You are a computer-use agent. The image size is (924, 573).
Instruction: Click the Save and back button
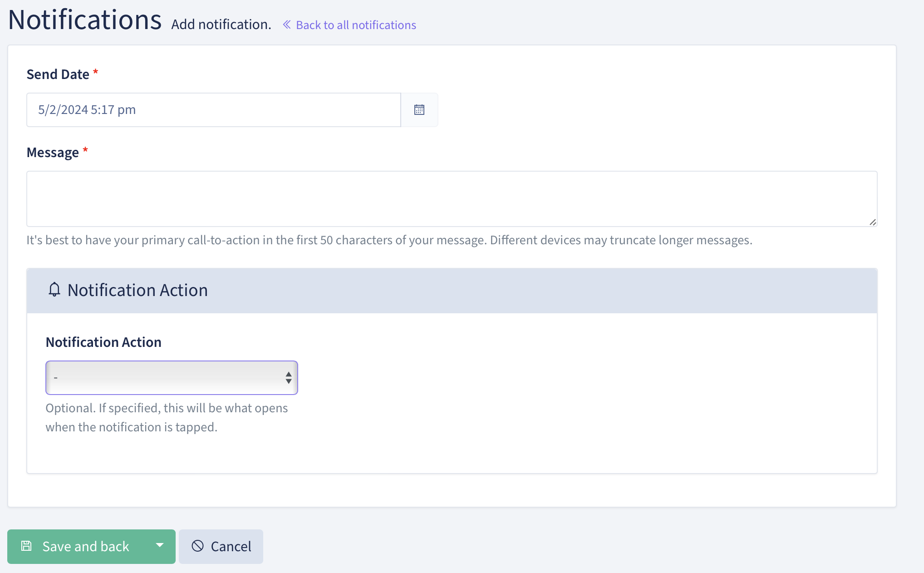[x=75, y=546]
